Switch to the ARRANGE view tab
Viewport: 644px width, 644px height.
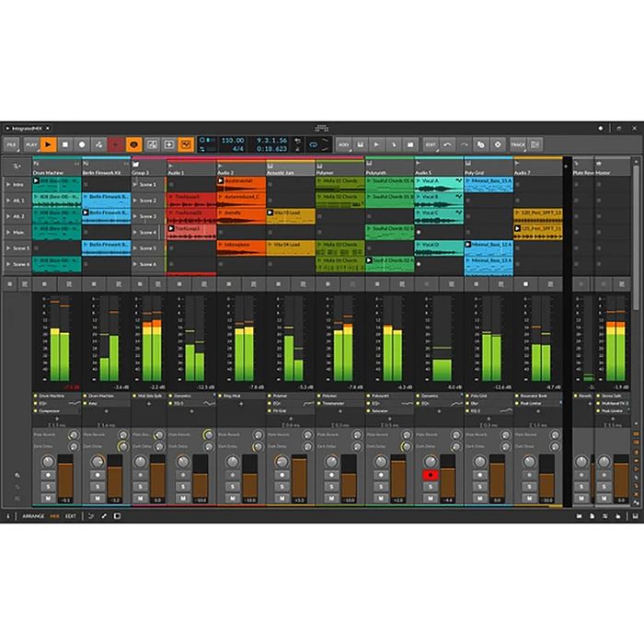pos(33,516)
